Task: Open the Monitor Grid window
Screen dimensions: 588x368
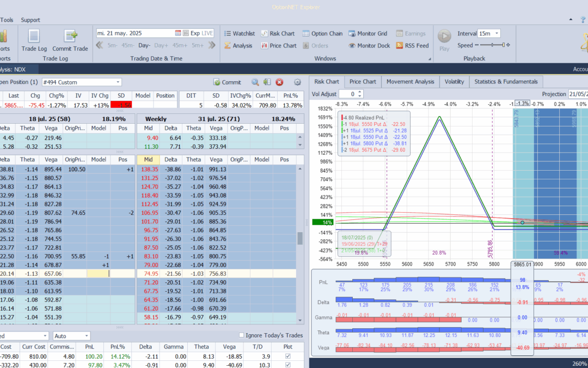Action: (368, 33)
